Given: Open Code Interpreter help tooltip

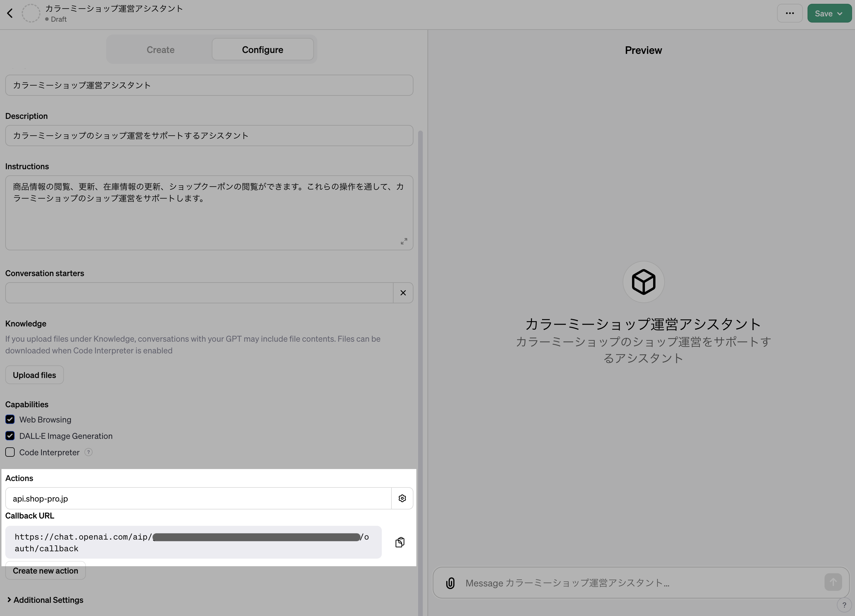Looking at the screenshot, I should [88, 452].
